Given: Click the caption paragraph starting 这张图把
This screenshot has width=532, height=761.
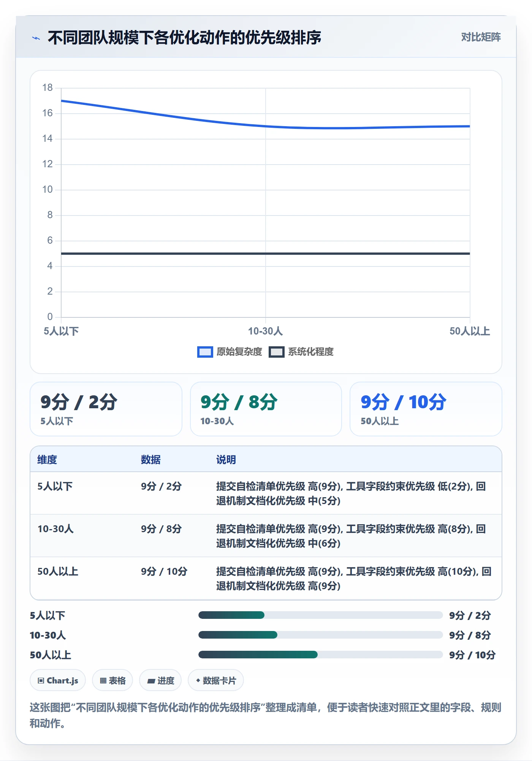Looking at the screenshot, I should [x=266, y=715].
